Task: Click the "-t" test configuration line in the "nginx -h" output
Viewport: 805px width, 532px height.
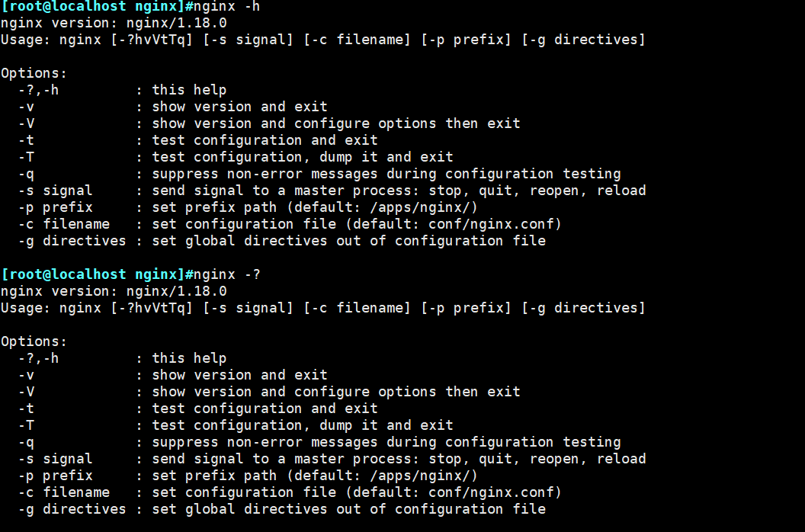Action: pyautogui.click(x=265, y=140)
